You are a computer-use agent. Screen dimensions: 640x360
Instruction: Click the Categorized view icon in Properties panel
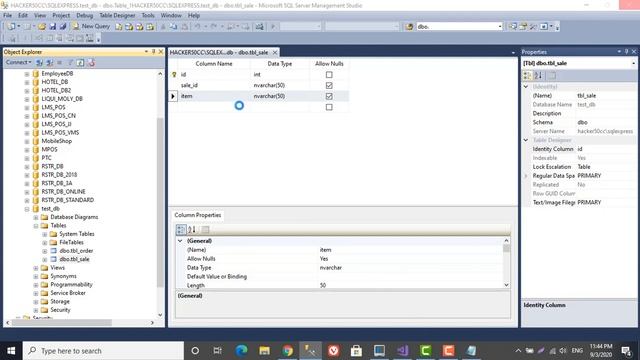pos(527,76)
